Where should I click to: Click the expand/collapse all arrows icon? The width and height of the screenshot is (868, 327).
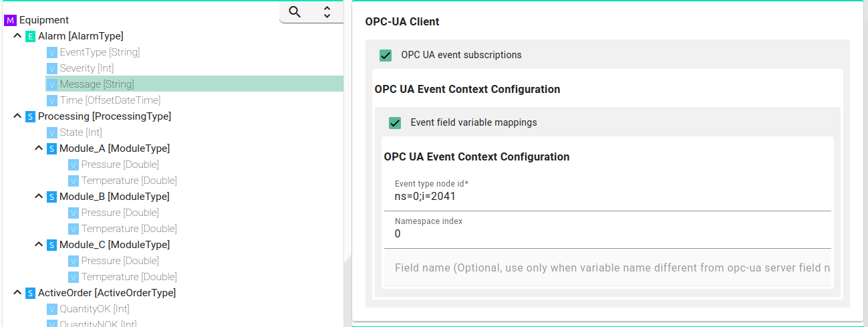[327, 11]
